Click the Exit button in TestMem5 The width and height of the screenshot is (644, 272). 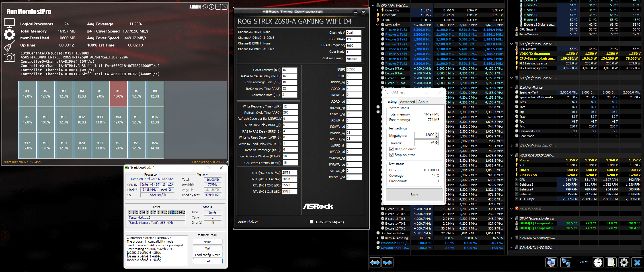pos(208,261)
